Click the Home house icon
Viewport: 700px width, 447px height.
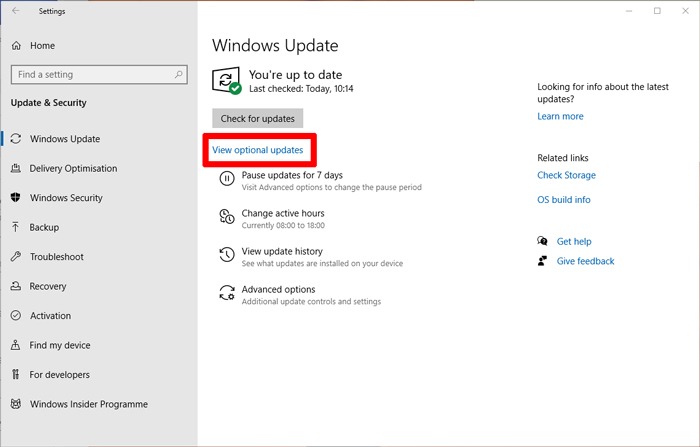[x=17, y=46]
